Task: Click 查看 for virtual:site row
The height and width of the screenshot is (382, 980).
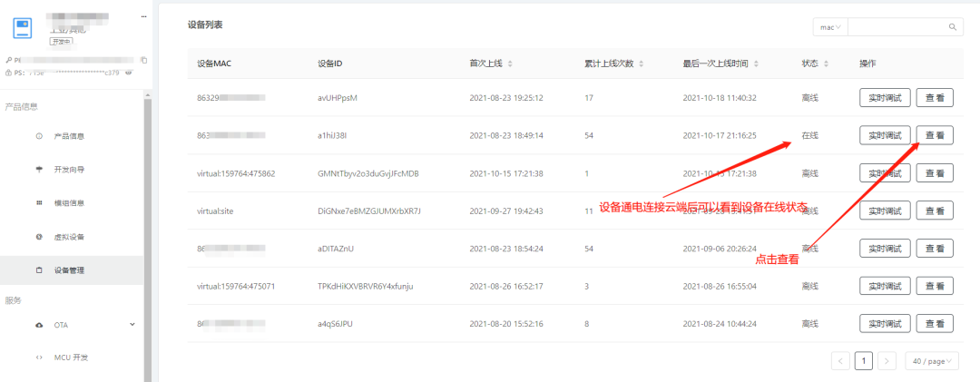Action: pyautogui.click(x=935, y=211)
